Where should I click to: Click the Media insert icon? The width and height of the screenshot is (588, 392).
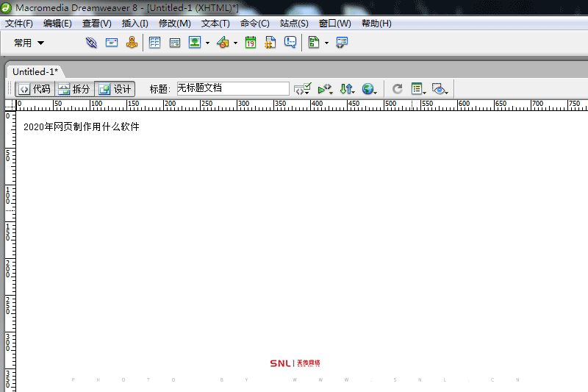[x=223, y=43]
